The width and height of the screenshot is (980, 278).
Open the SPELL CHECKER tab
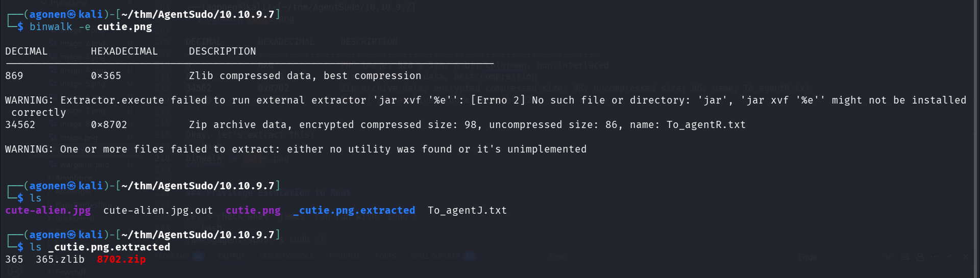435,256
